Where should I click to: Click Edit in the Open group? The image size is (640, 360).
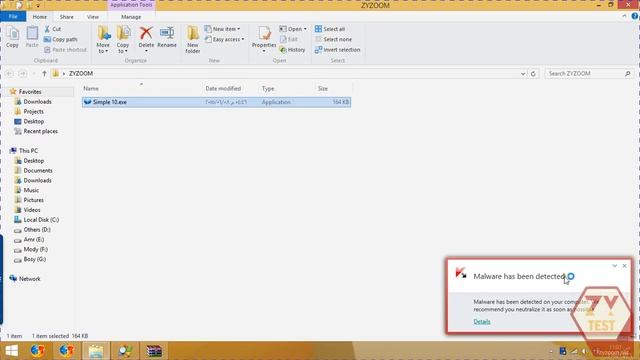tap(289, 39)
